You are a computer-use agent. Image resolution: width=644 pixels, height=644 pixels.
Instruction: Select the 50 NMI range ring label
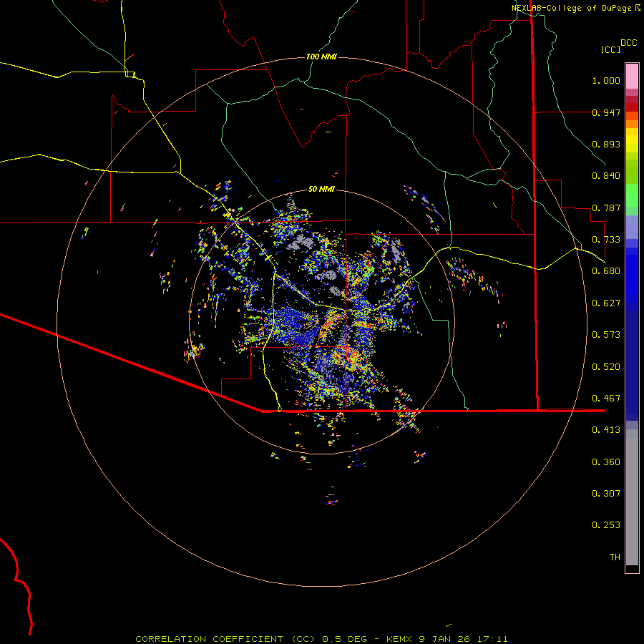[321, 189]
